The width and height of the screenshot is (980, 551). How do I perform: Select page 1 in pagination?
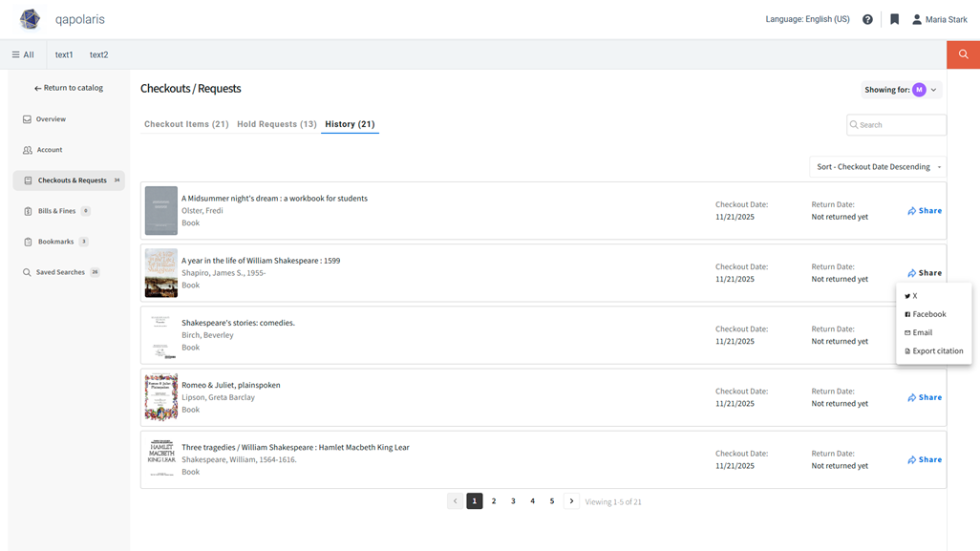tap(475, 501)
